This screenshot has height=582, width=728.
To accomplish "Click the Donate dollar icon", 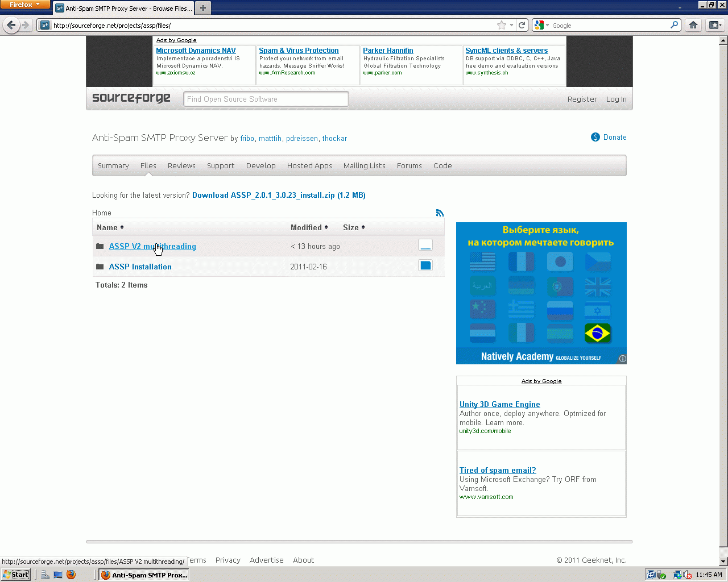I will [x=595, y=137].
